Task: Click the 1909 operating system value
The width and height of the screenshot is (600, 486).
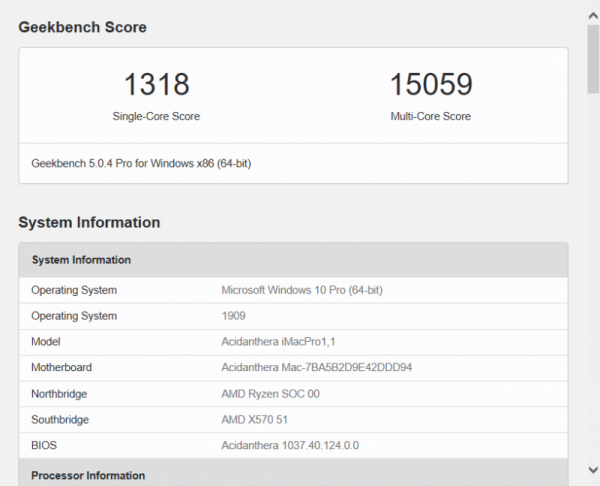Action: tap(233, 316)
